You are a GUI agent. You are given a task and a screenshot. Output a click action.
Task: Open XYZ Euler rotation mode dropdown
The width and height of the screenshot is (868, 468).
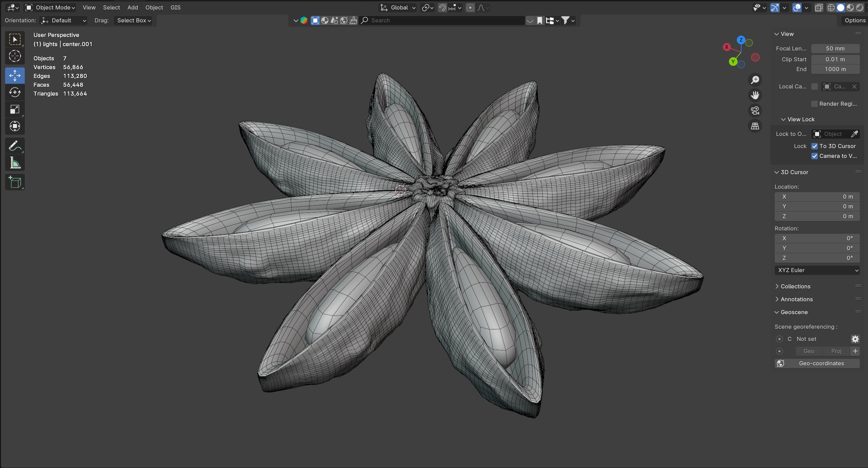pos(817,270)
